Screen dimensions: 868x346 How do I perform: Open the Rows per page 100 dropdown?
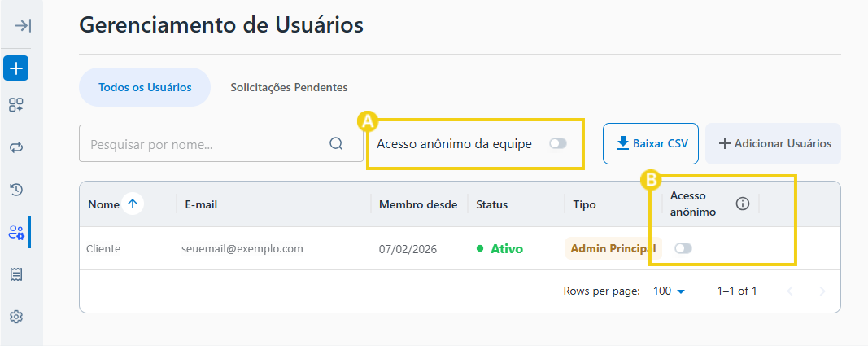click(x=669, y=291)
